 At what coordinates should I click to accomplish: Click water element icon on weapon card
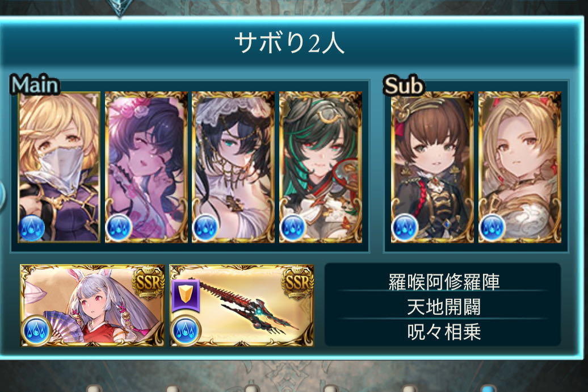pyautogui.click(x=186, y=331)
